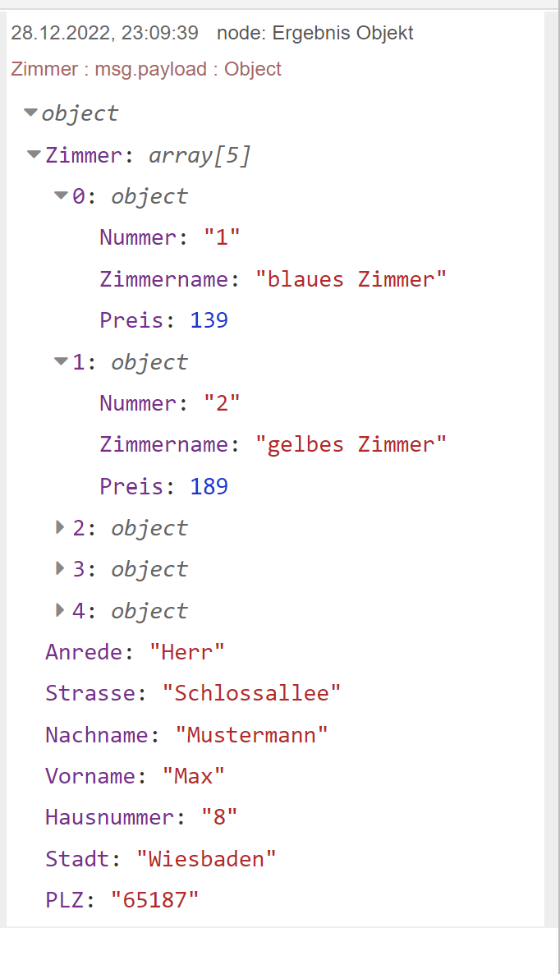Select the Zimmername "gelbes Zimmer" value
560x974 pixels.
351,445
